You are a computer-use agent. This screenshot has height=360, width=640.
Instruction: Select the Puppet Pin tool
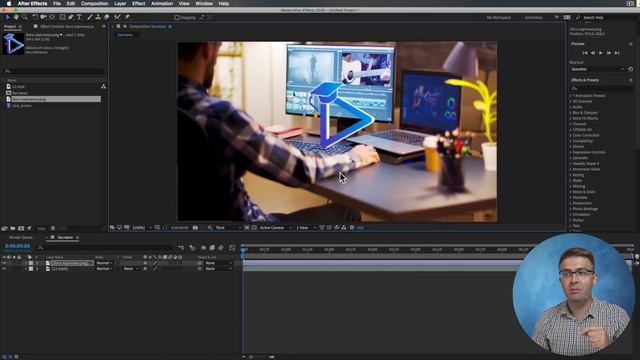click(127, 17)
